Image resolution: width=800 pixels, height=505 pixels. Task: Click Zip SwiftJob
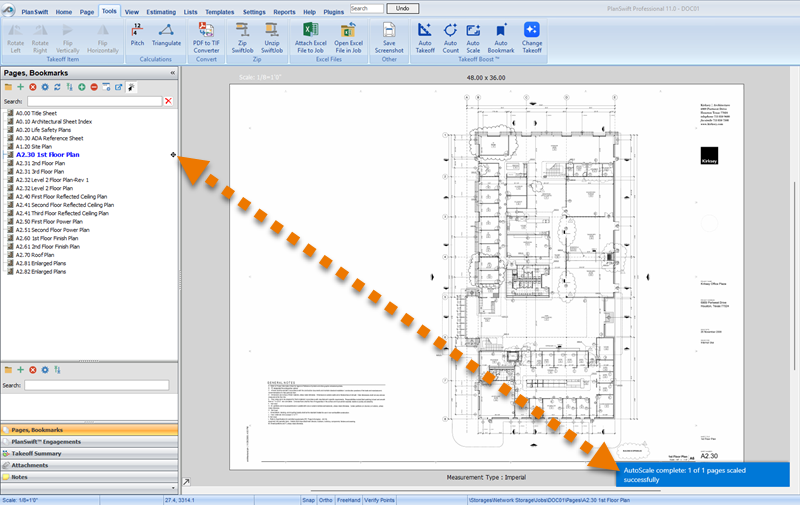[x=242, y=39]
